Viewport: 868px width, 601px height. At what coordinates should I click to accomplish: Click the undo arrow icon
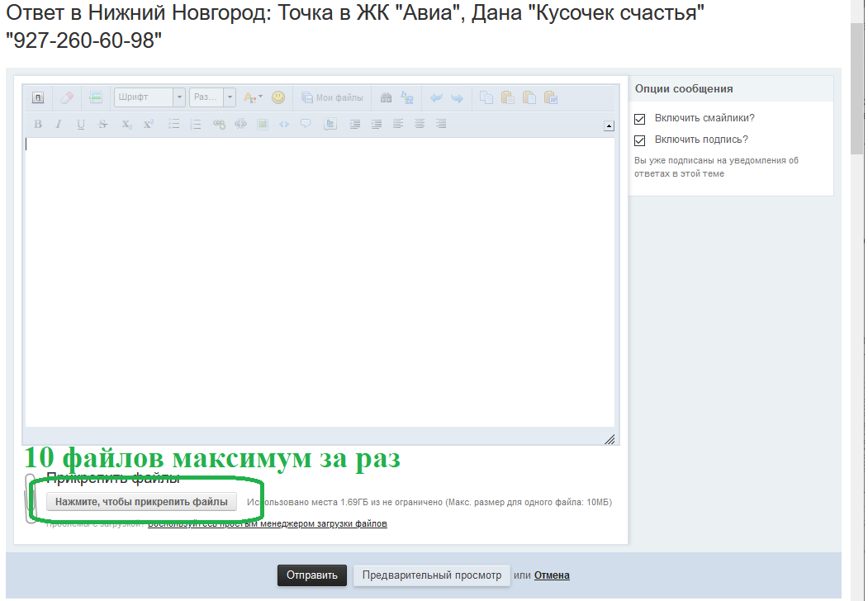[x=436, y=97]
